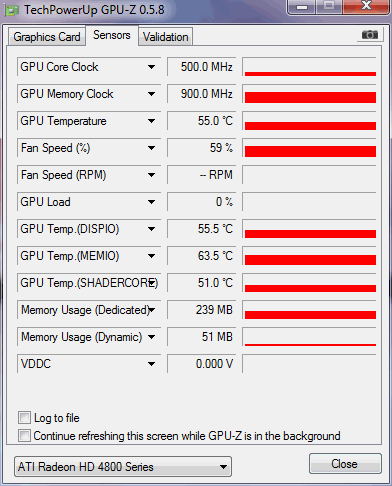Image resolution: width=392 pixels, height=486 pixels.
Task: Open the GPU Core Clock sensor dropdown
Action: [151, 67]
